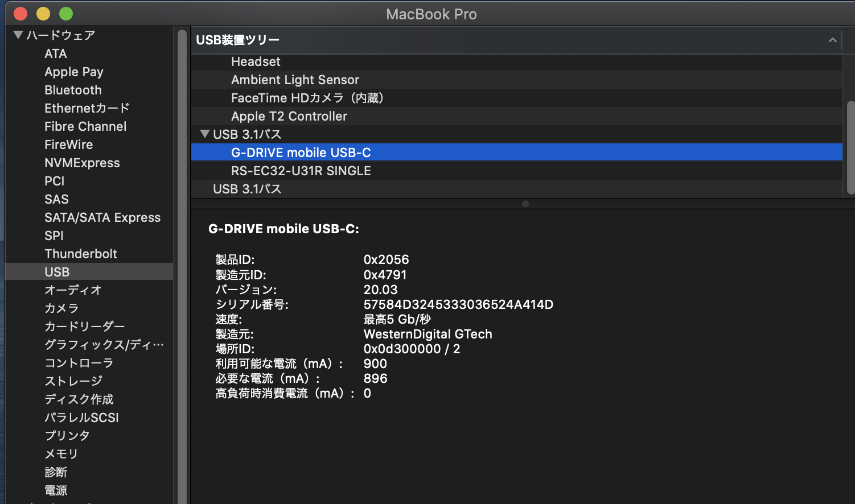The height and width of the screenshot is (504, 855).
Task: Select NVMExpress in the sidebar
Action: pos(82,163)
